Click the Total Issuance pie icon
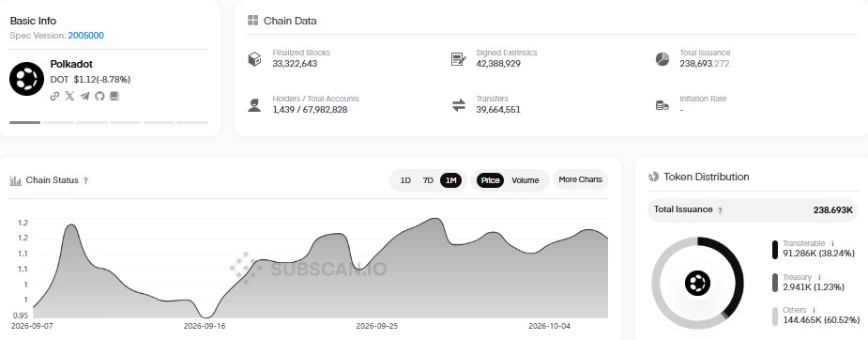868x340 pixels. (x=662, y=58)
